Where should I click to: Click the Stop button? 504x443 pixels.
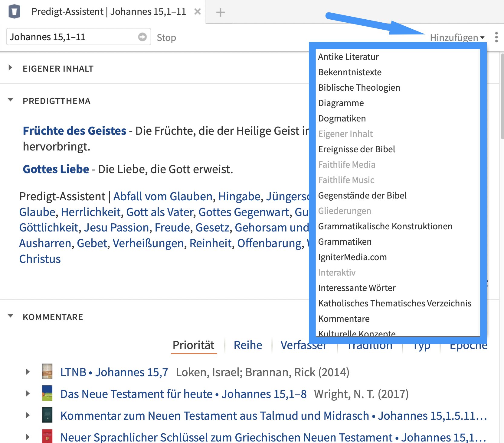tap(166, 37)
